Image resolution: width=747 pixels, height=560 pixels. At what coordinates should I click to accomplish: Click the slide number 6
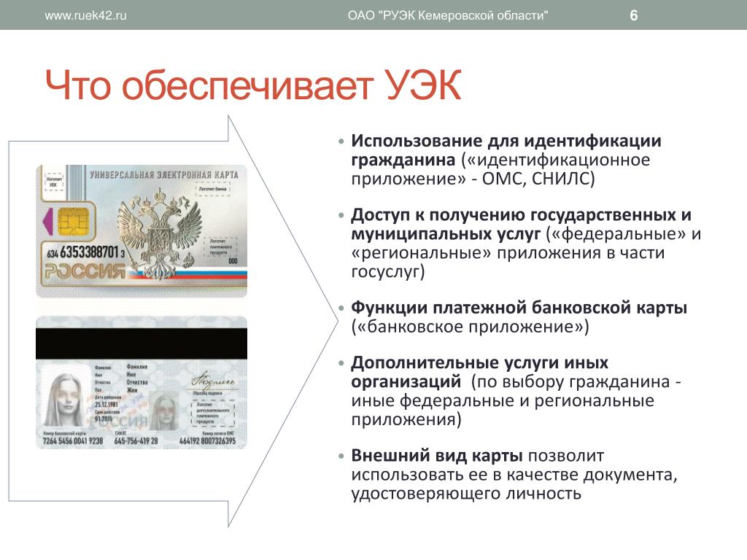pyautogui.click(x=634, y=15)
